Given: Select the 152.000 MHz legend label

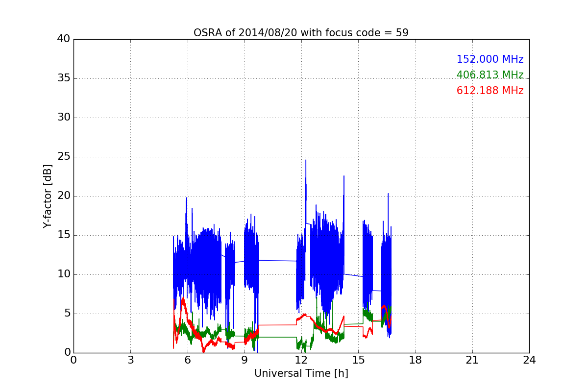Looking at the screenshot, I should [x=490, y=59].
